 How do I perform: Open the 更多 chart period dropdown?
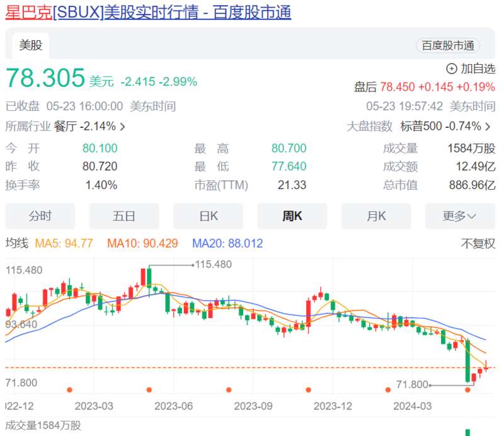click(459, 216)
